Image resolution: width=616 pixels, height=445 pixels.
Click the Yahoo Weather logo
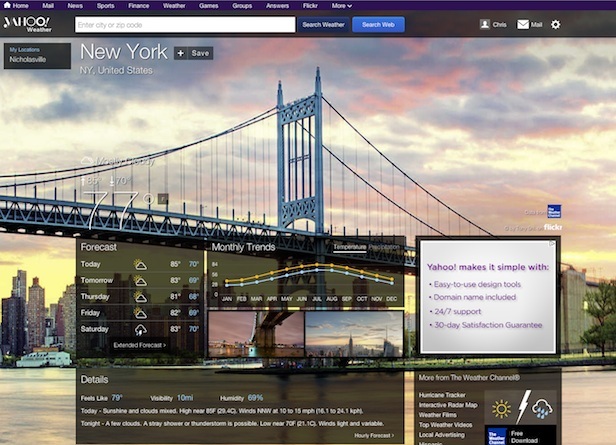25,23
